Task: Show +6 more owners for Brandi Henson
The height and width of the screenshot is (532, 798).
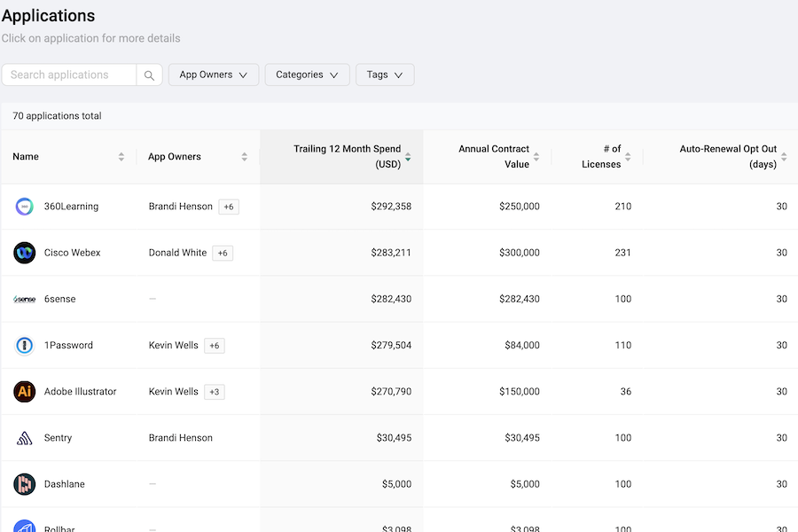Action: pyautogui.click(x=229, y=207)
